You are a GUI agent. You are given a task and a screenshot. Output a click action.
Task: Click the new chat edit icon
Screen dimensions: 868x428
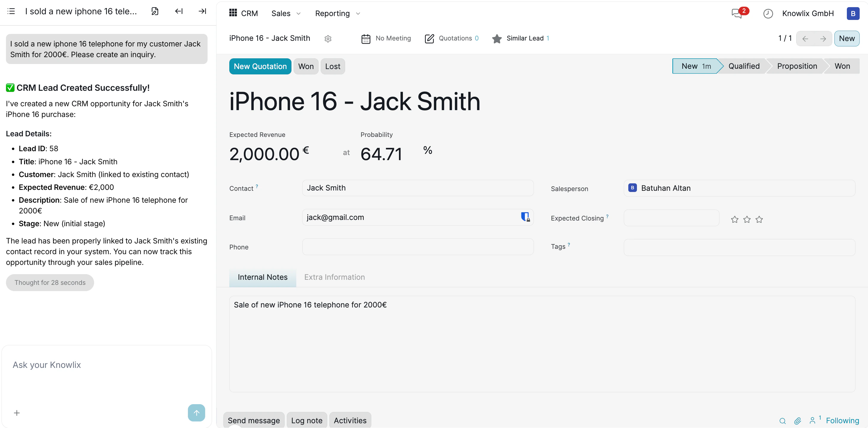(155, 11)
